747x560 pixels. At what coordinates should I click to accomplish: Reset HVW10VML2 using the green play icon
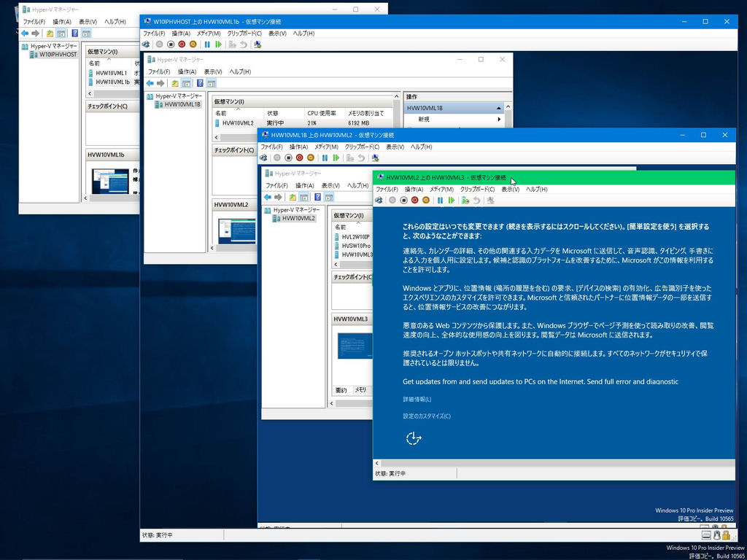click(x=336, y=157)
